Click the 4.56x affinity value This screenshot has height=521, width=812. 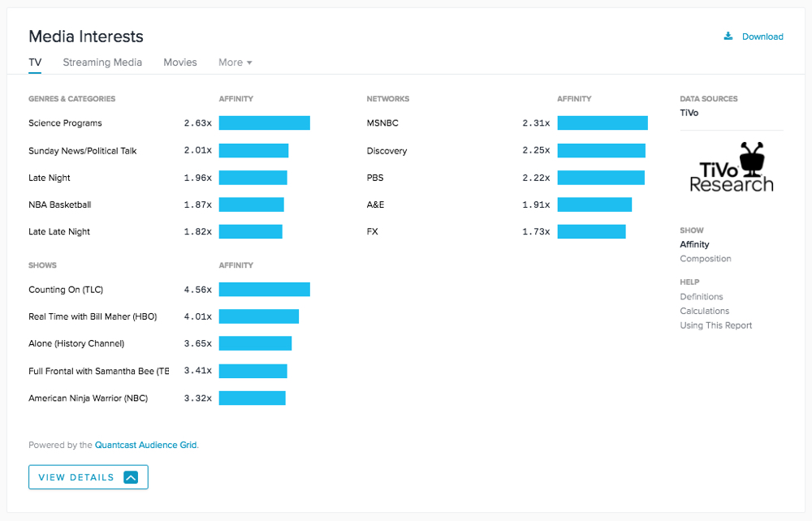198,290
